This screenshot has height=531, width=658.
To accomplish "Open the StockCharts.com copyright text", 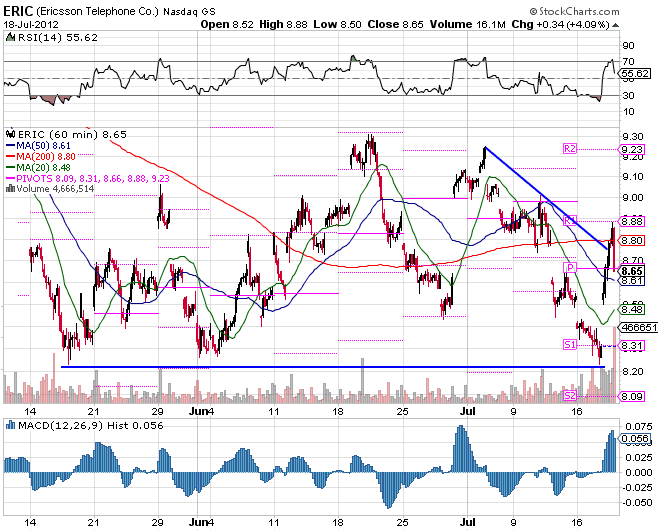I will coord(574,11).
